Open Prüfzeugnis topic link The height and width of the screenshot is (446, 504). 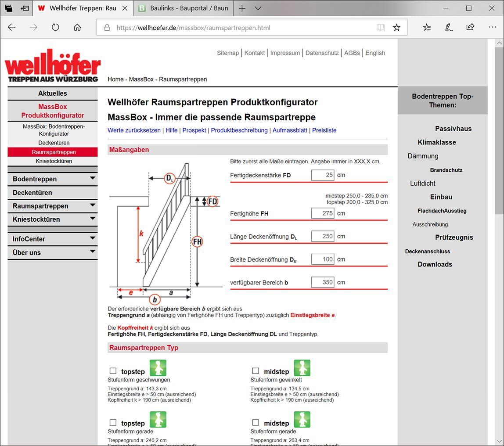(454, 237)
